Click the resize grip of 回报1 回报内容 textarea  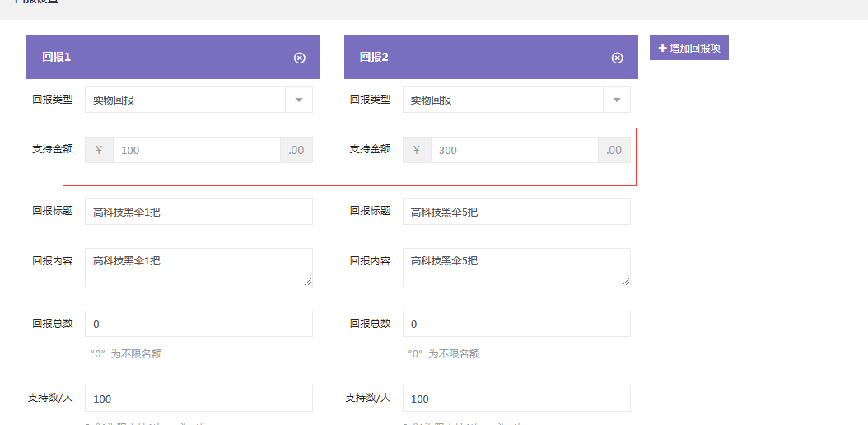pyautogui.click(x=308, y=283)
